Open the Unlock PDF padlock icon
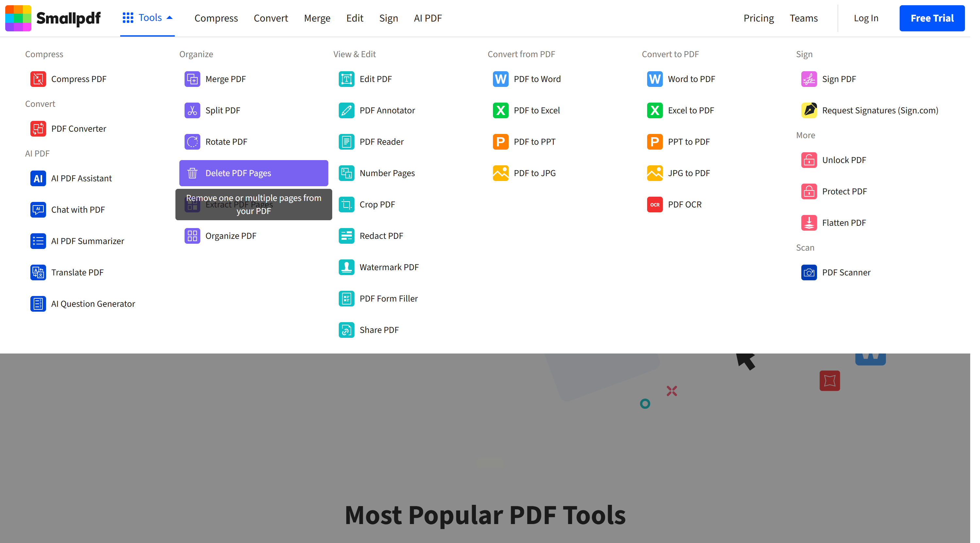Image resolution: width=980 pixels, height=543 pixels. click(x=808, y=160)
